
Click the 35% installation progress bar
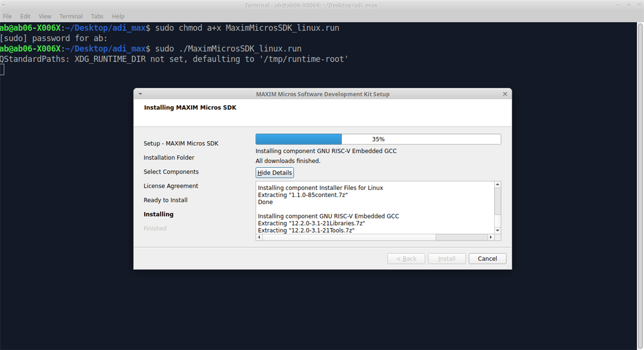point(378,139)
